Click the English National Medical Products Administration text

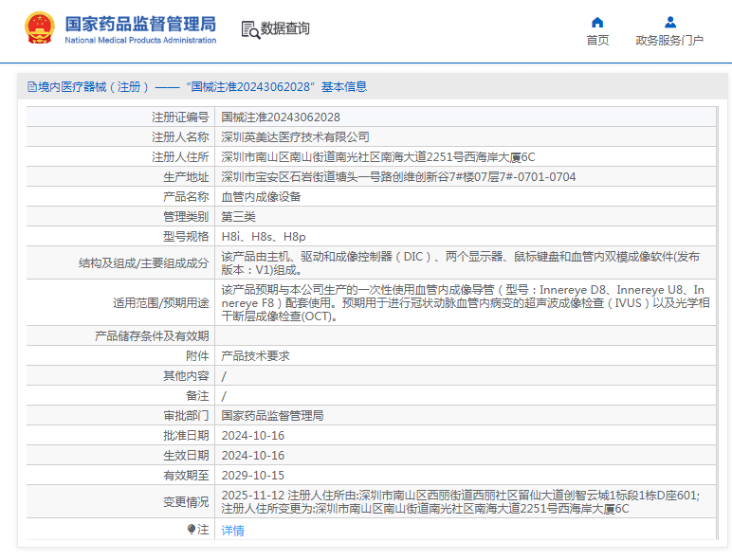click(140, 41)
